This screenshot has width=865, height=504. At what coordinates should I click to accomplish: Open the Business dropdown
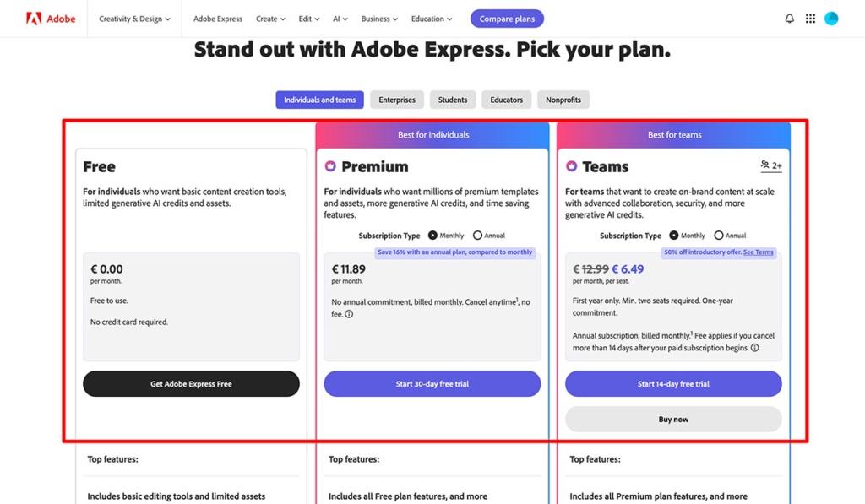(x=378, y=18)
